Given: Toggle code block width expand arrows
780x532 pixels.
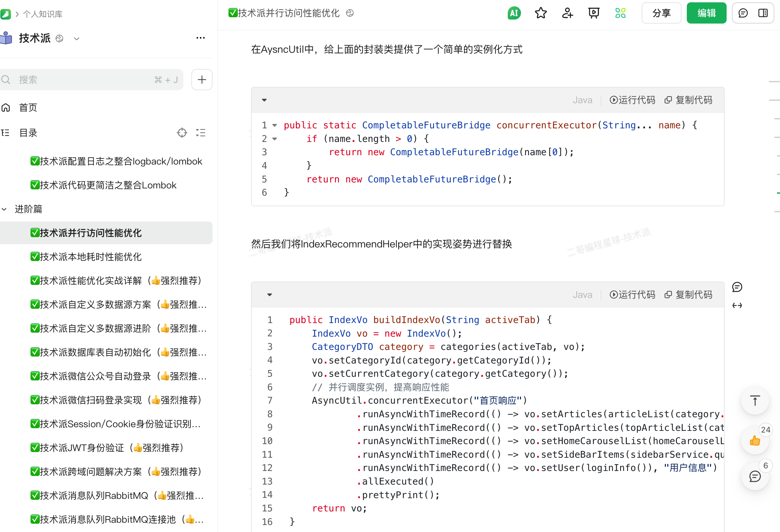Looking at the screenshot, I should pos(737,305).
